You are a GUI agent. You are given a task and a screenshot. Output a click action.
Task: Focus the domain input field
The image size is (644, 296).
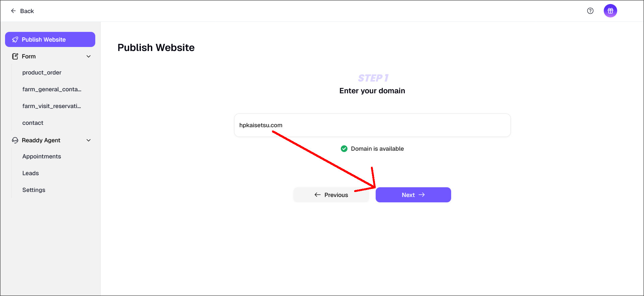372,125
